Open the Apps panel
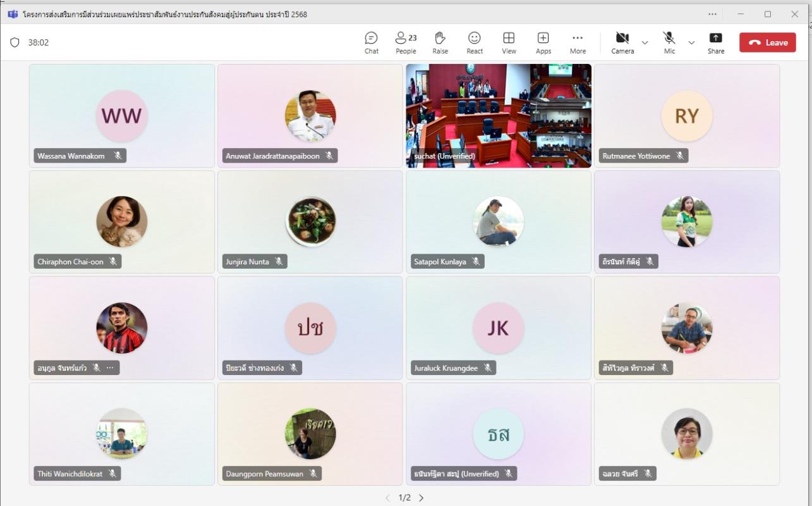Image resolution: width=812 pixels, height=506 pixels. click(x=543, y=42)
